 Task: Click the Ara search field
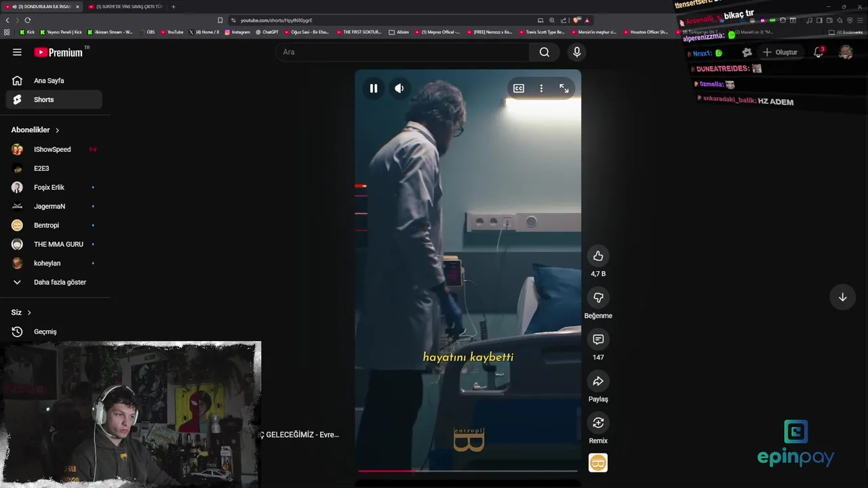402,52
